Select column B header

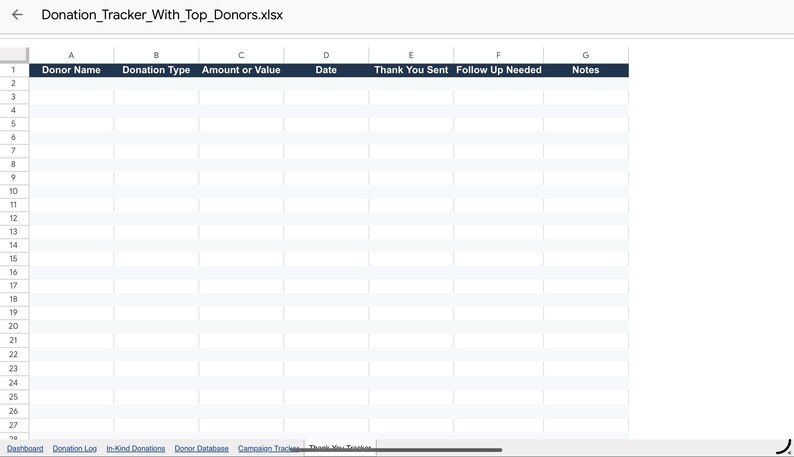coord(156,55)
